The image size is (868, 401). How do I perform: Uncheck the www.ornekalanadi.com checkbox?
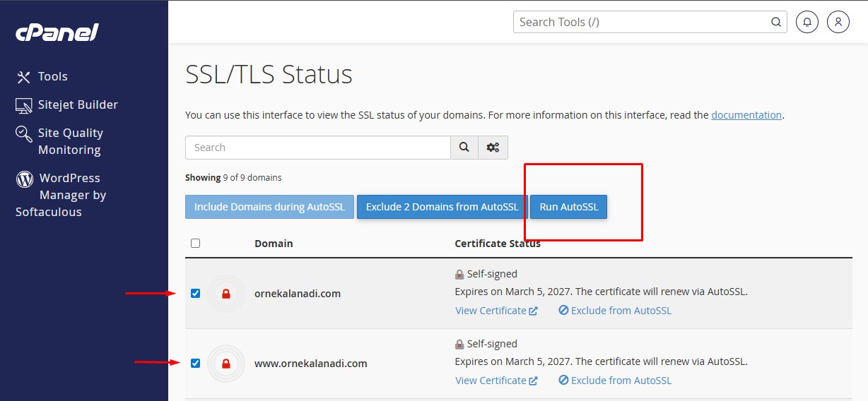point(196,364)
